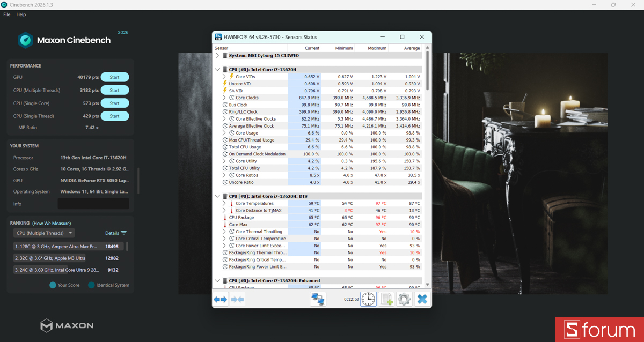
Task: Click the blue X icon in HWiNFO toolbar
Action: 422,299
